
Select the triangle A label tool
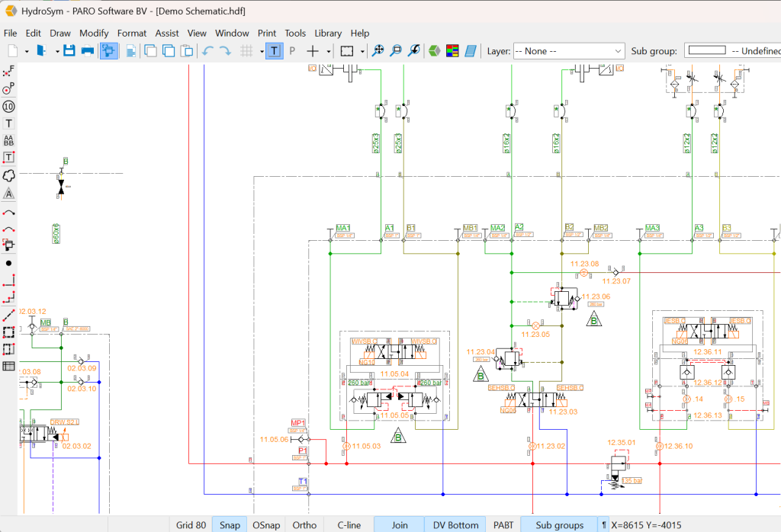click(x=8, y=194)
